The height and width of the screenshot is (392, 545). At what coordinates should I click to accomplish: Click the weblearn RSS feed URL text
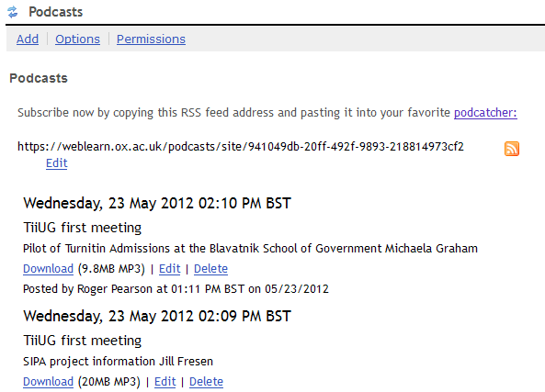(241, 146)
